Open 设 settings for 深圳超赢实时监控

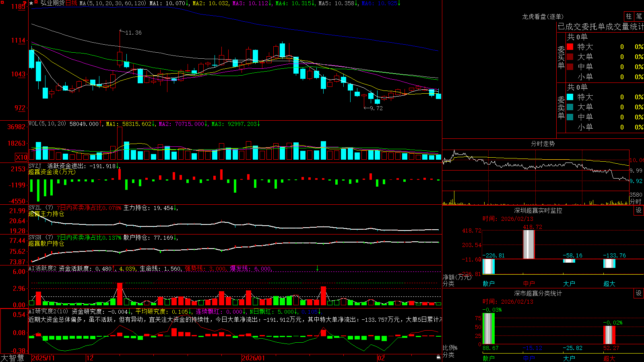pyautogui.click(x=639, y=210)
